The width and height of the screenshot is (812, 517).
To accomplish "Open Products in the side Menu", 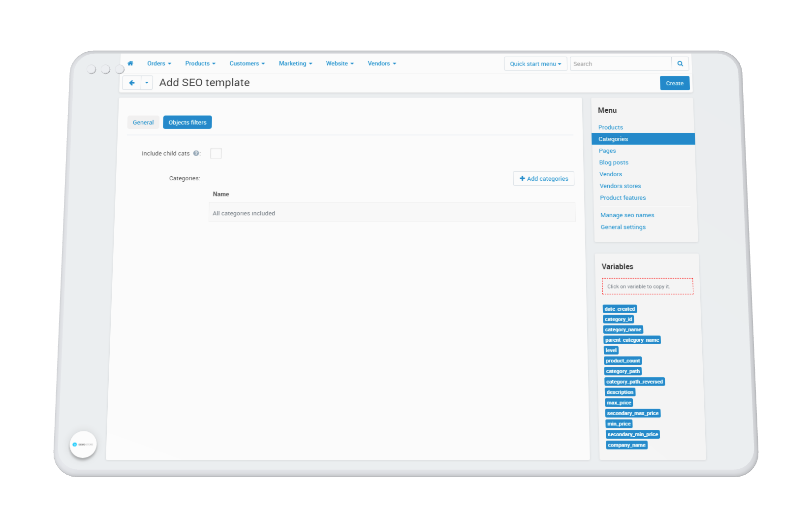I will pos(611,128).
